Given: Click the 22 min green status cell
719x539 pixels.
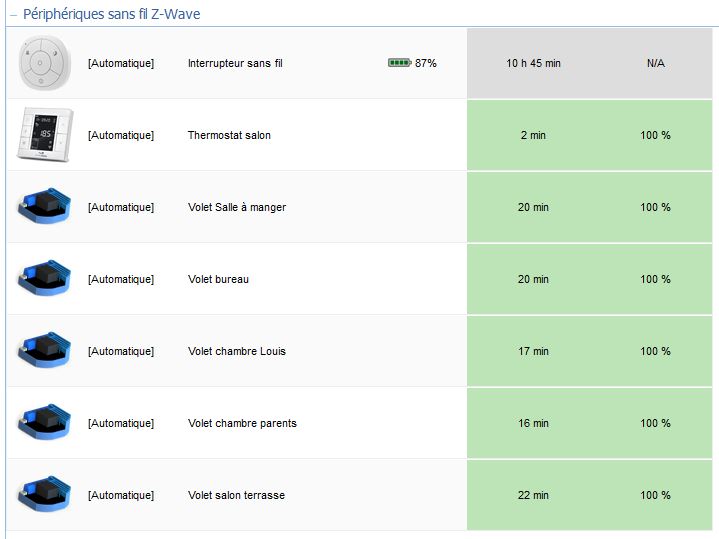Looking at the screenshot, I should point(533,495).
